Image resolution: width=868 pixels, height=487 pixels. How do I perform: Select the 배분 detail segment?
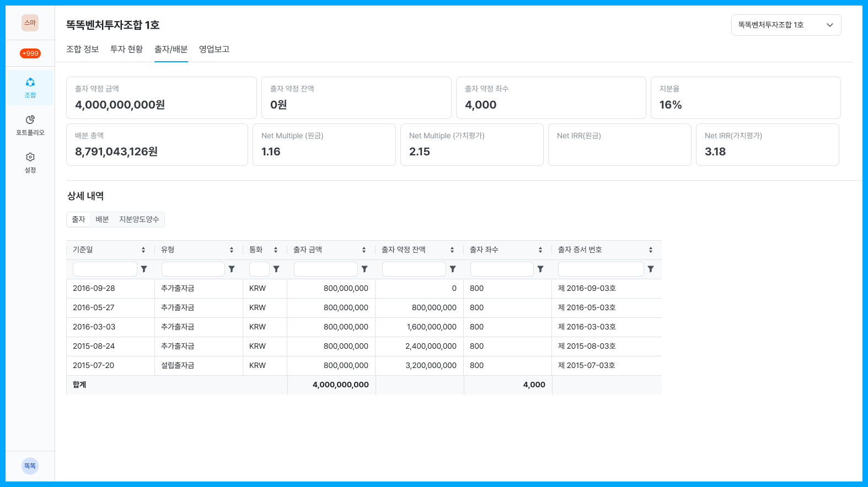[x=102, y=219]
